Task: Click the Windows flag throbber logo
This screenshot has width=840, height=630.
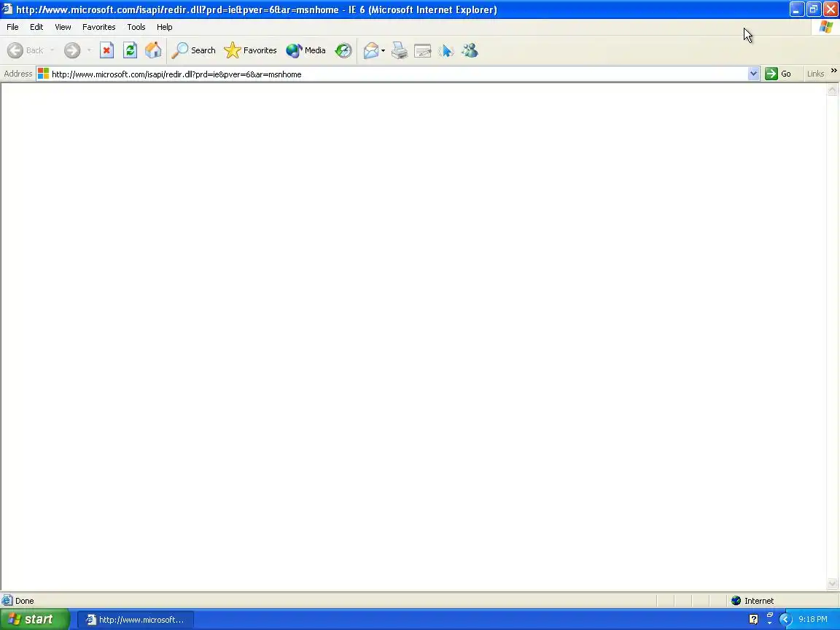Action: [x=825, y=27]
